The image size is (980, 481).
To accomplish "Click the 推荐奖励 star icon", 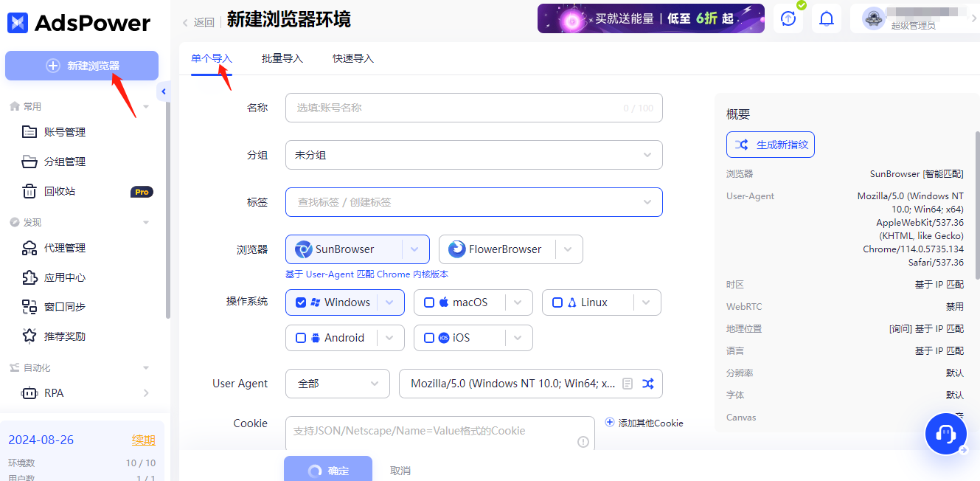I will point(29,336).
